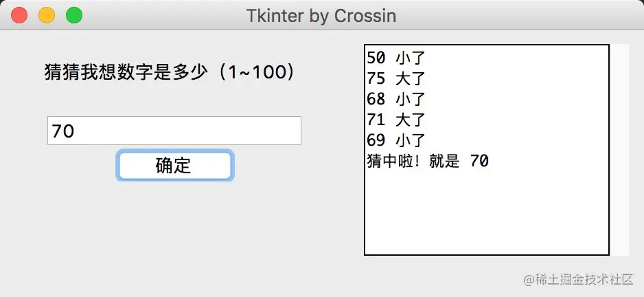Image resolution: width=644 pixels, height=297 pixels.
Task: Click the 确定 confirm button
Action: click(x=174, y=166)
